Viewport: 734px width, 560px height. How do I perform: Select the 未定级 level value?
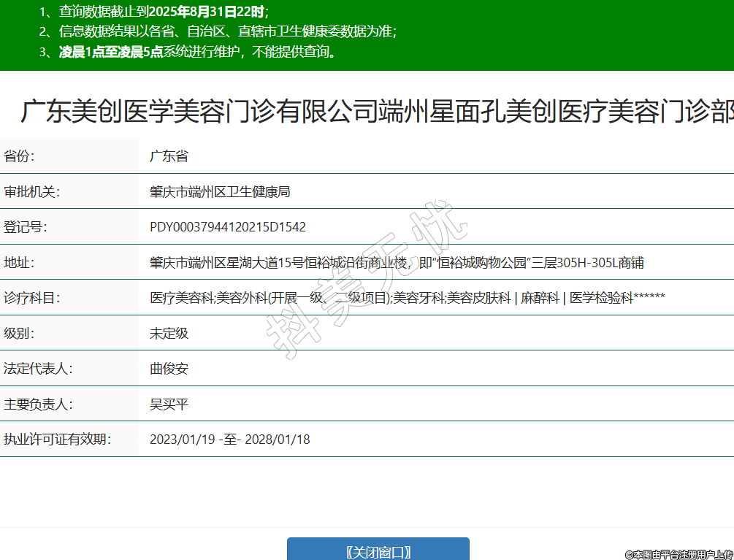169,333
